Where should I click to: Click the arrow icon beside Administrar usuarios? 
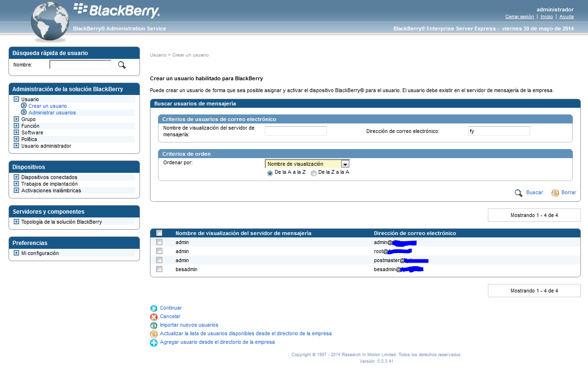coord(24,113)
